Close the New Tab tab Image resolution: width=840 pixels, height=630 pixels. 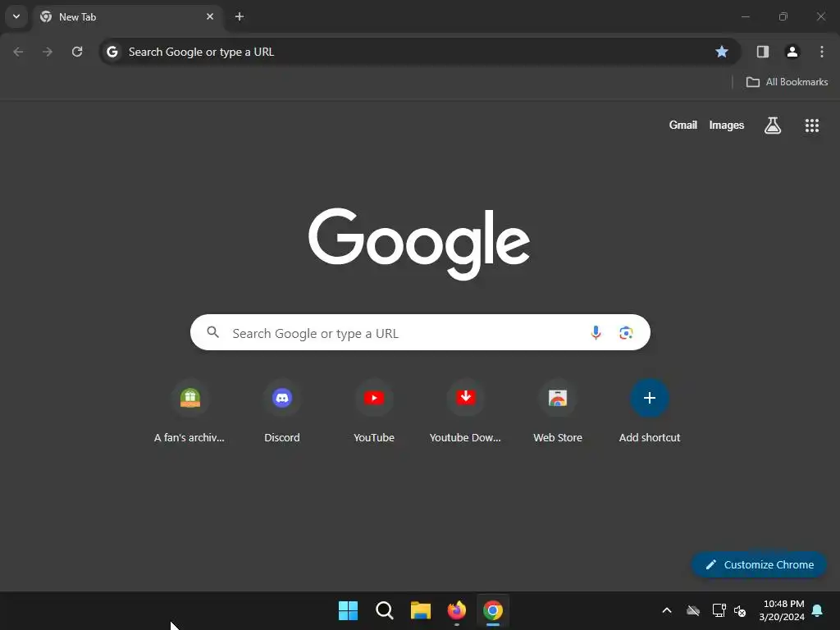point(210,16)
